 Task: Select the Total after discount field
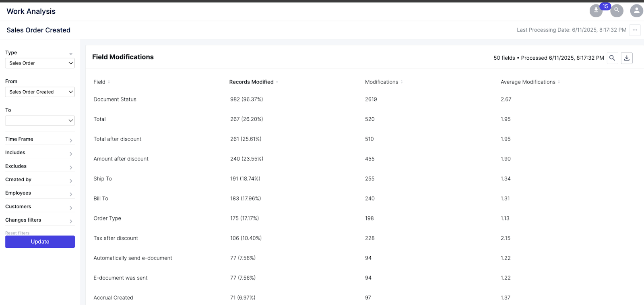118,139
